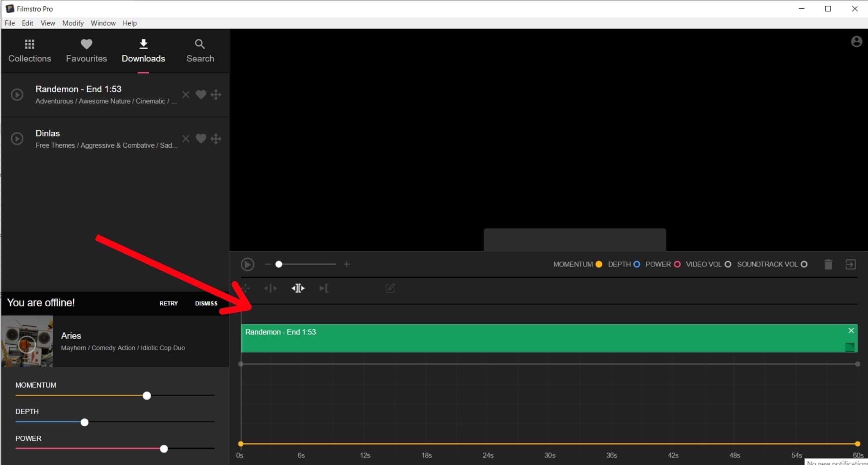Toggle the DEPTH graph radio
The height and width of the screenshot is (465, 868).
point(637,265)
